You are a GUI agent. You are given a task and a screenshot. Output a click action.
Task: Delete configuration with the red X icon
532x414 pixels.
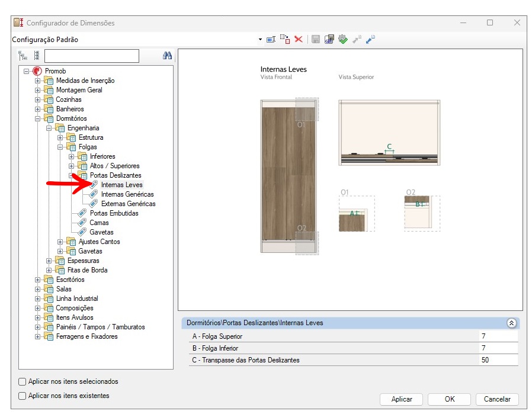pyautogui.click(x=299, y=40)
